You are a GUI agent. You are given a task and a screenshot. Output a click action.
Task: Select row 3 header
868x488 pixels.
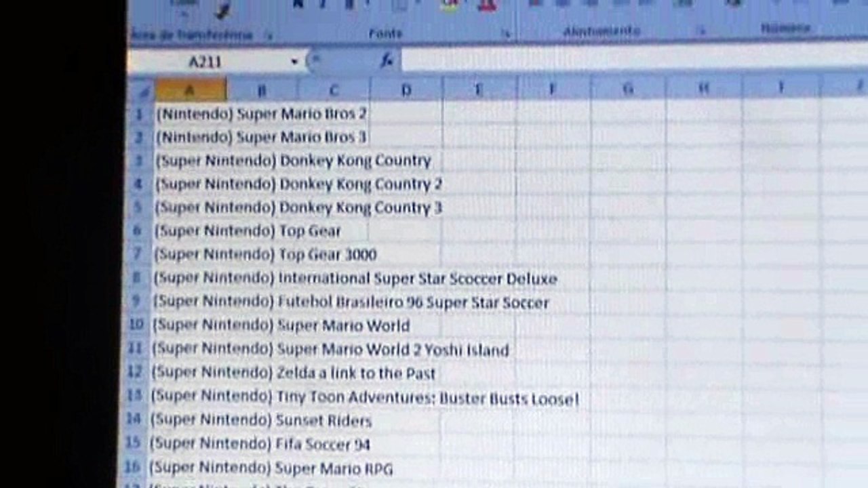point(140,161)
